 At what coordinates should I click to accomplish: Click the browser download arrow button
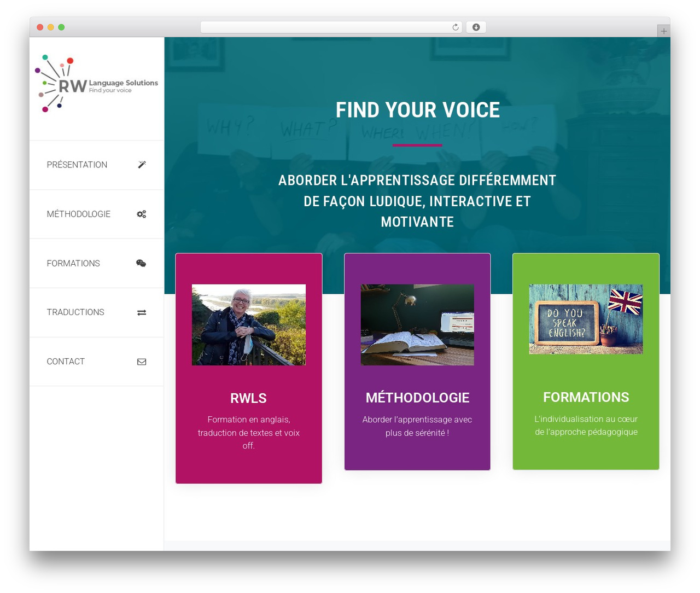click(476, 27)
